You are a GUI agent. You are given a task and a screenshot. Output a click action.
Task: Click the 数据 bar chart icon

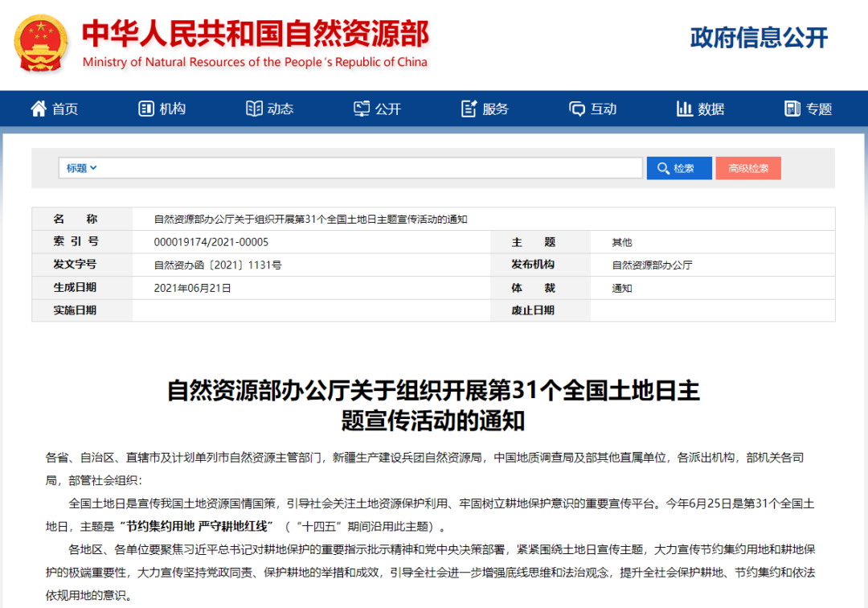[684, 109]
